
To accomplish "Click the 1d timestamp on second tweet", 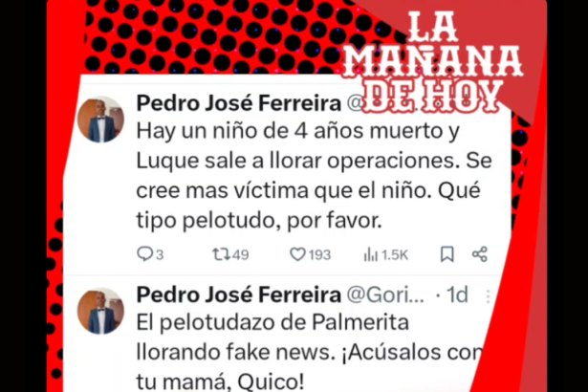I will 457,294.
